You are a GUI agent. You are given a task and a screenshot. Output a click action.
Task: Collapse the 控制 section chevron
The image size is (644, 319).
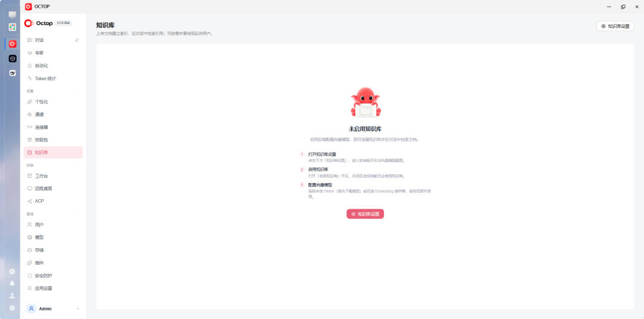click(79, 165)
